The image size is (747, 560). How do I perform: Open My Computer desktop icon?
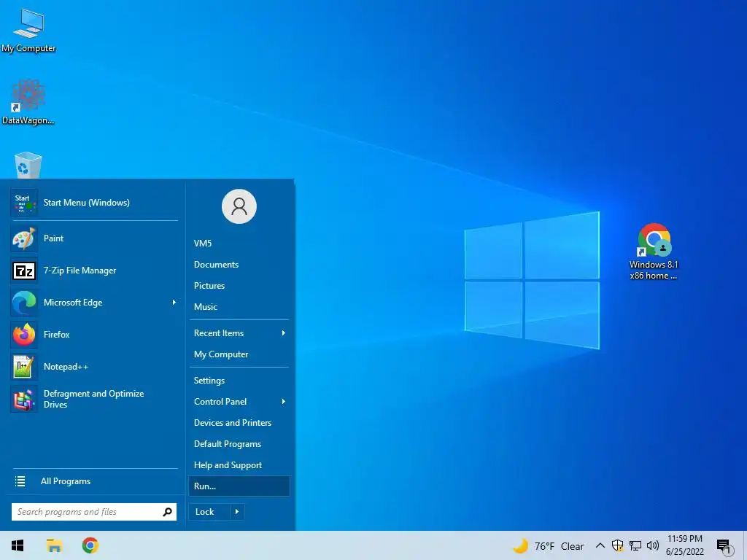28,29
